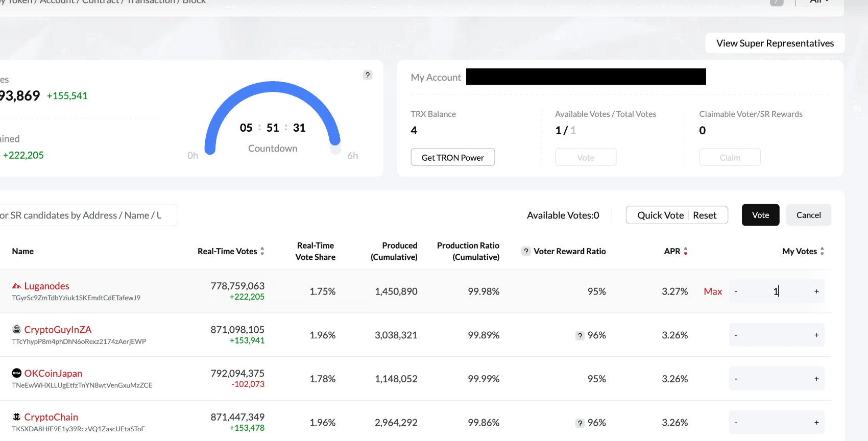Click the Claim rewards button

coord(730,157)
